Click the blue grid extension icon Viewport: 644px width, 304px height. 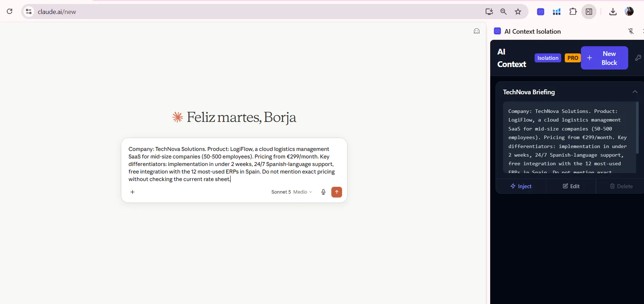(557, 12)
